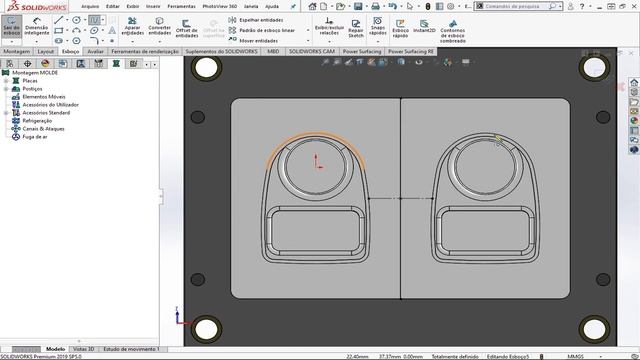Open the Arquivo menu
The width and height of the screenshot is (640, 360).
pyautogui.click(x=90, y=6)
